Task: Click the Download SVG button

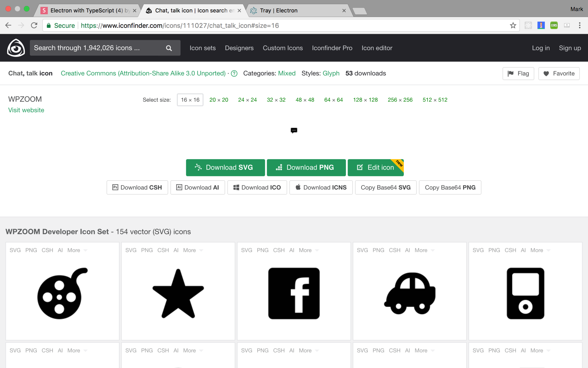Action: [225, 167]
